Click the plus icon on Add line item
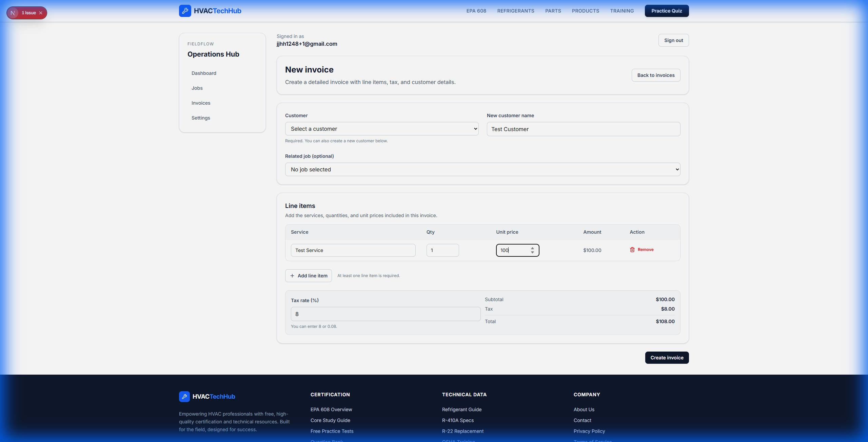Image resolution: width=868 pixels, height=442 pixels. [x=292, y=276]
